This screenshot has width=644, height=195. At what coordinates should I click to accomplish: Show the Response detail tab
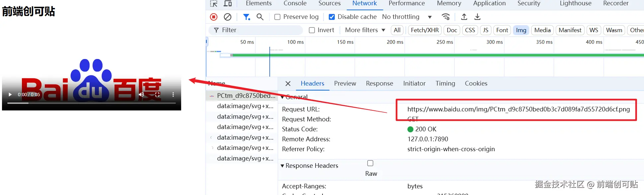380,84
